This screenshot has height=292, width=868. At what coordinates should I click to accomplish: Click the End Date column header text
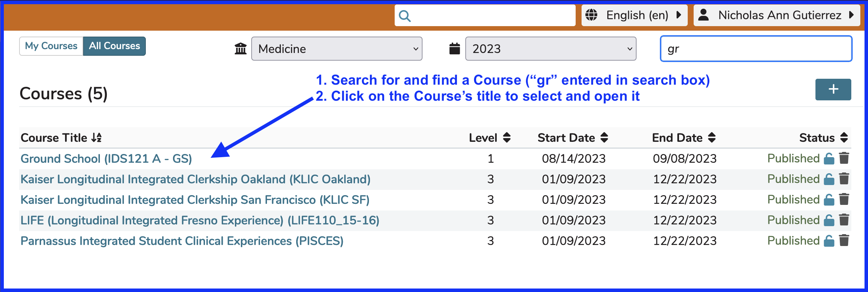(677, 138)
